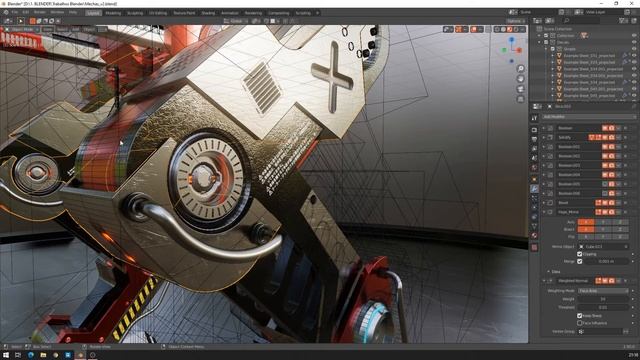Screen dimensions: 640x360
Task: Toggle visibility of the Collection row
Action: 634,36
